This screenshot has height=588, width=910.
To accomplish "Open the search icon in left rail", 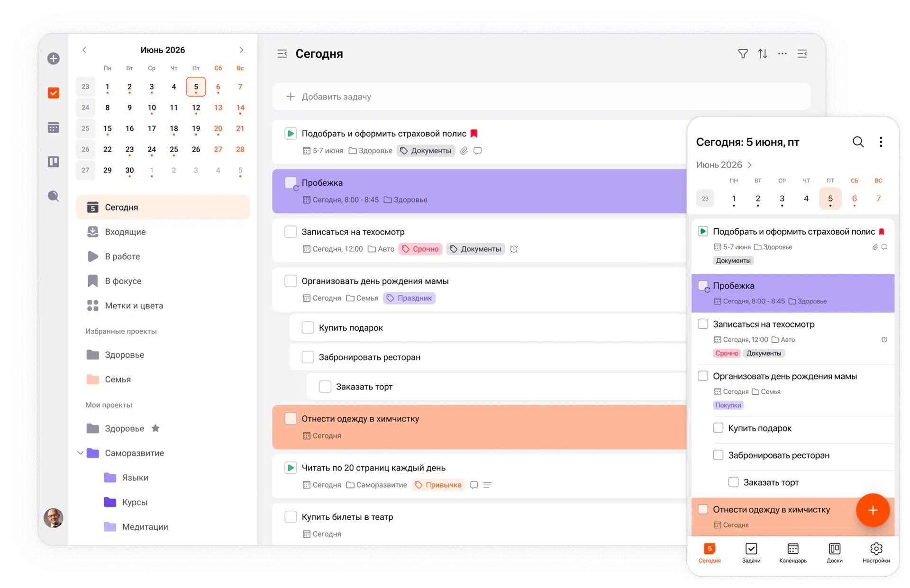I will (x=54, y=196).
